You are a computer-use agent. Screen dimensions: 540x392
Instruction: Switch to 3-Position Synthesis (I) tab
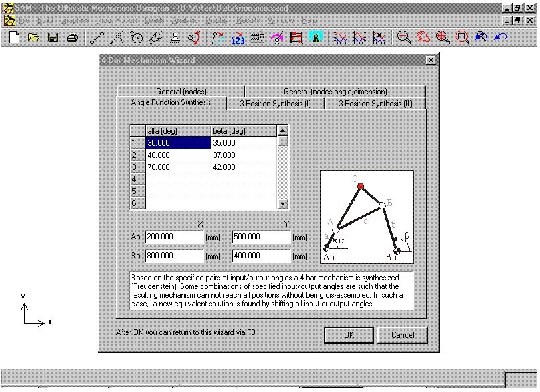(x=275, y=104)
